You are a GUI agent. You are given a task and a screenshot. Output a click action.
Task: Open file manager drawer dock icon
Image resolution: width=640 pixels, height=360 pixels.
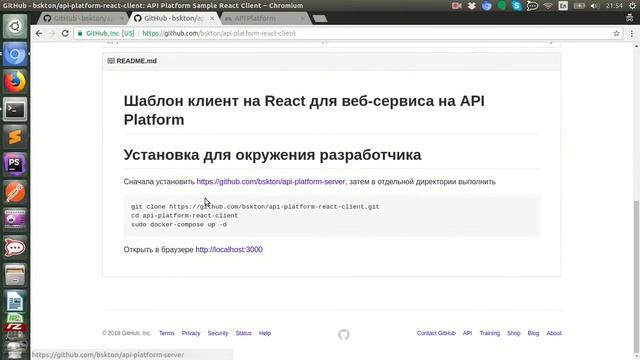click(15, 275)
